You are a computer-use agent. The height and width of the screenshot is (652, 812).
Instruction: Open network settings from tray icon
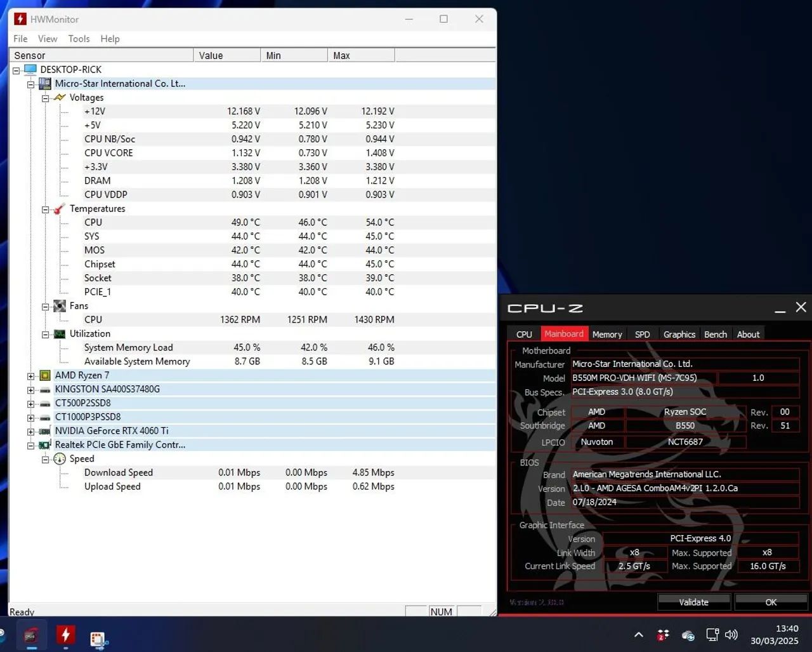[712, 635]
